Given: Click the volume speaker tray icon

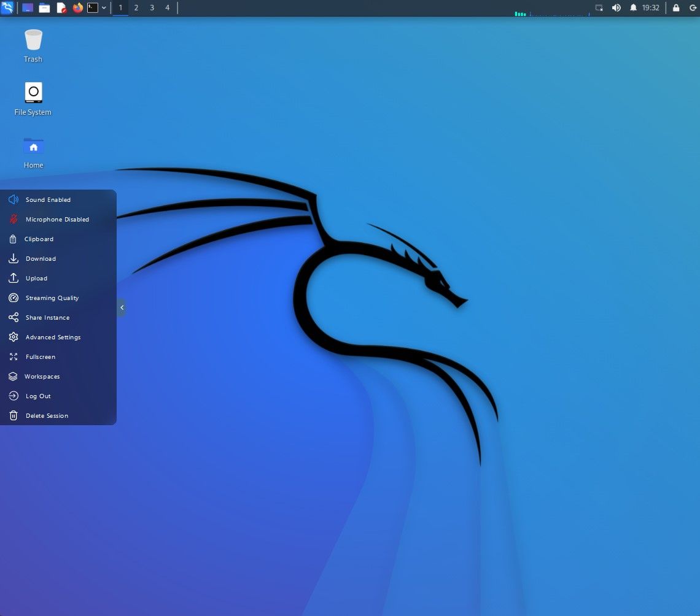Looking at the screenshot, I should point(616,8).
